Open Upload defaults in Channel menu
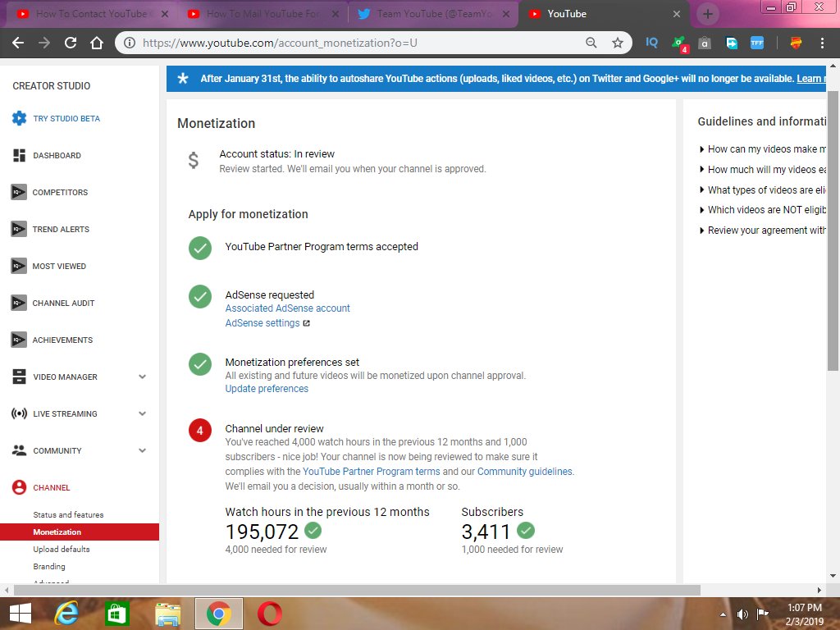840x630 pixels. tap(61, 549)
